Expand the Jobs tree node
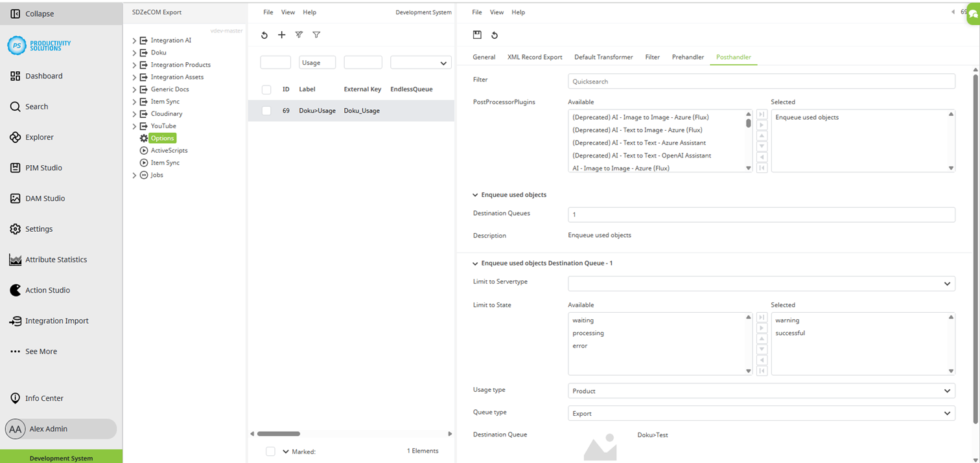This screenshot has width=980, height=463. pos(134,175)
